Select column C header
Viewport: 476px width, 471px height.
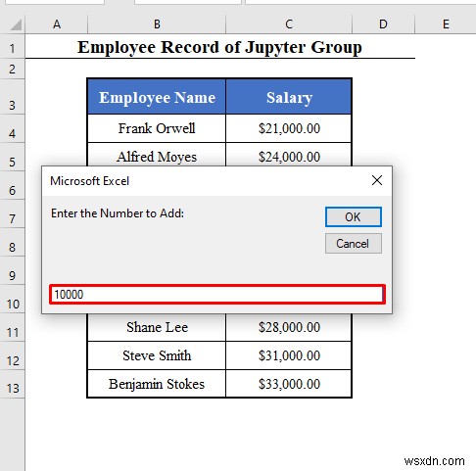[289, 24]
